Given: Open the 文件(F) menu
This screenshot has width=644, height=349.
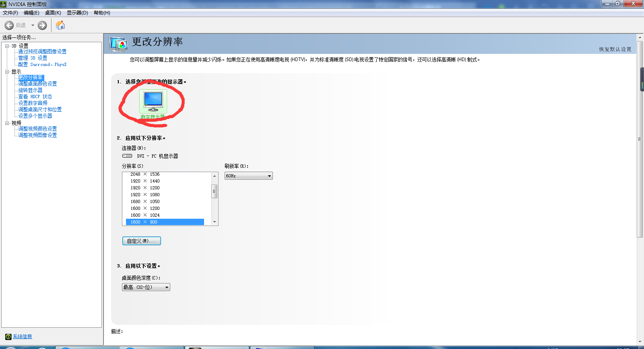Looking at the screenshot, I should [10, 13].
